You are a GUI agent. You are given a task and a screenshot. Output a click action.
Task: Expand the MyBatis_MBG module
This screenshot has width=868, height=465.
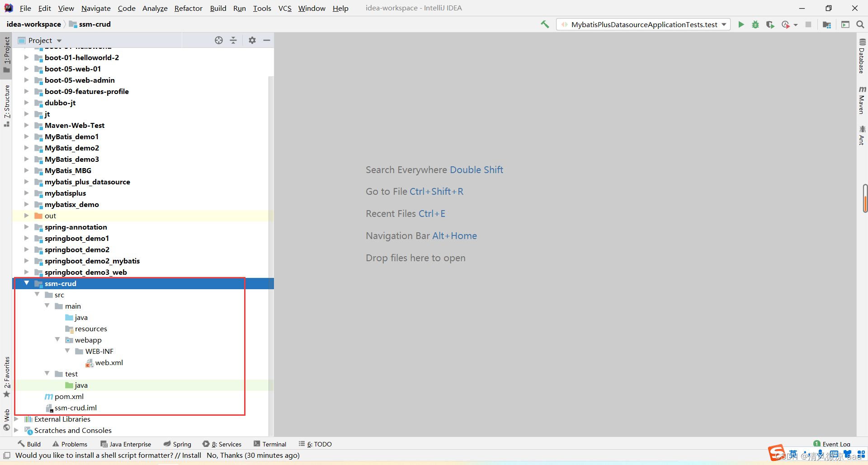(x=26, y=170)
